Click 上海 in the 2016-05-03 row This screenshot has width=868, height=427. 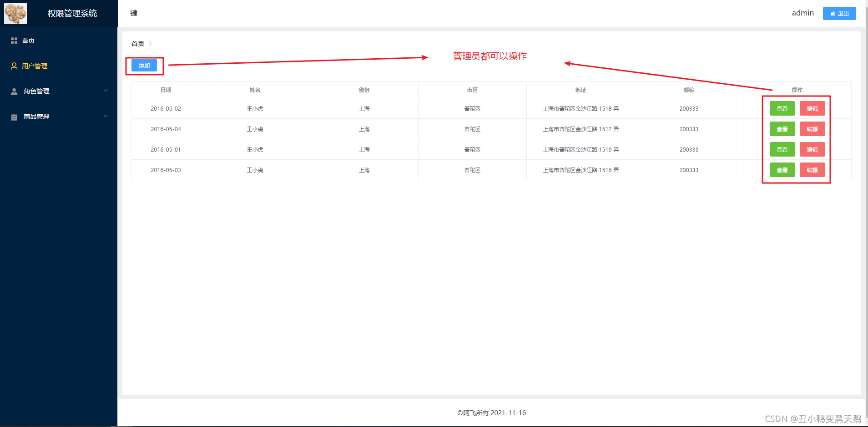coord(364,170)
